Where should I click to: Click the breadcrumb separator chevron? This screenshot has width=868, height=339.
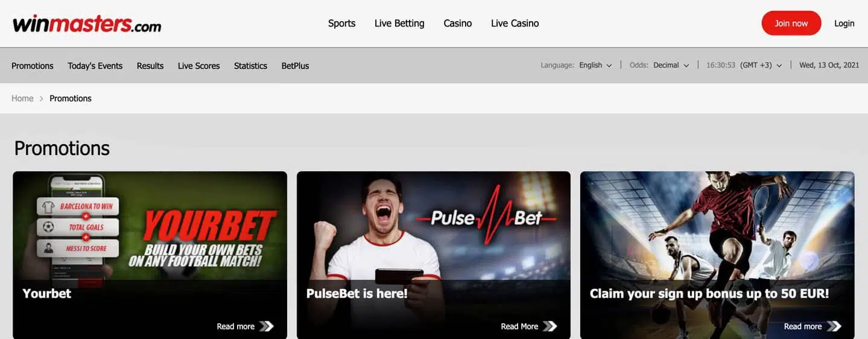pos(42,98)
